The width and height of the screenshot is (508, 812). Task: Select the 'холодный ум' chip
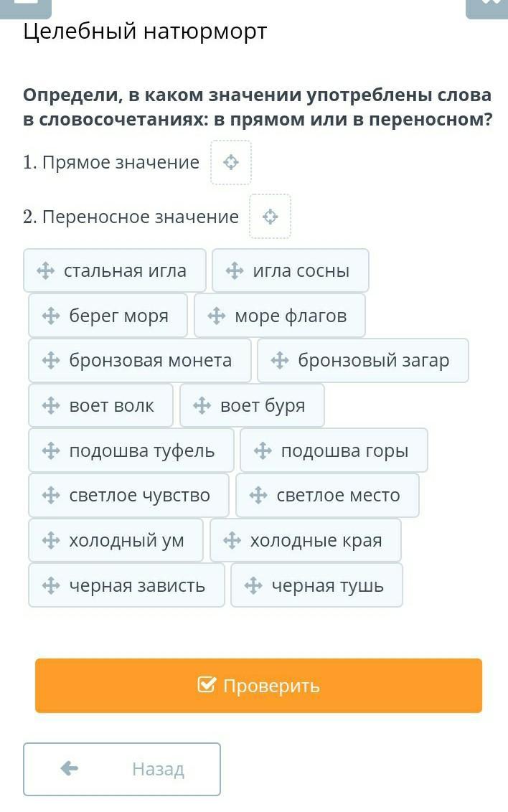tap(116, 540)
